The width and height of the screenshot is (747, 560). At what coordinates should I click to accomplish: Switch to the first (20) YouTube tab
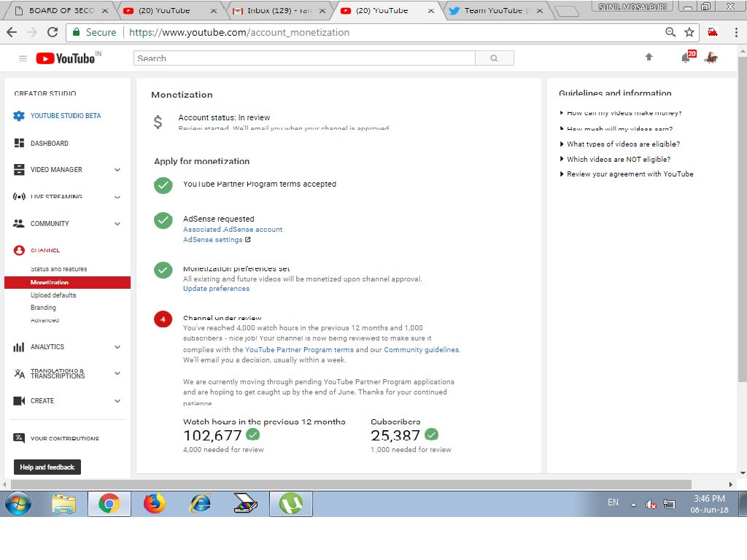click(169, 10)
